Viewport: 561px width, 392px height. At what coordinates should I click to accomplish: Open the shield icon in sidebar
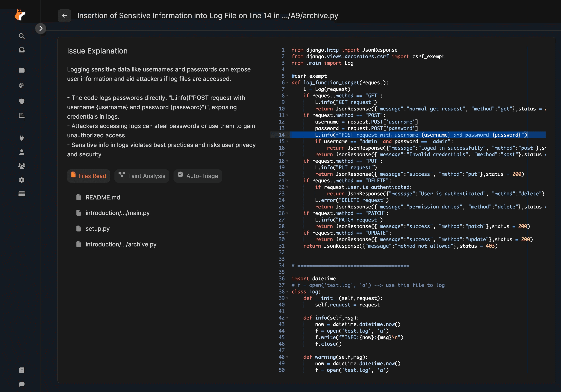(21, 101)
